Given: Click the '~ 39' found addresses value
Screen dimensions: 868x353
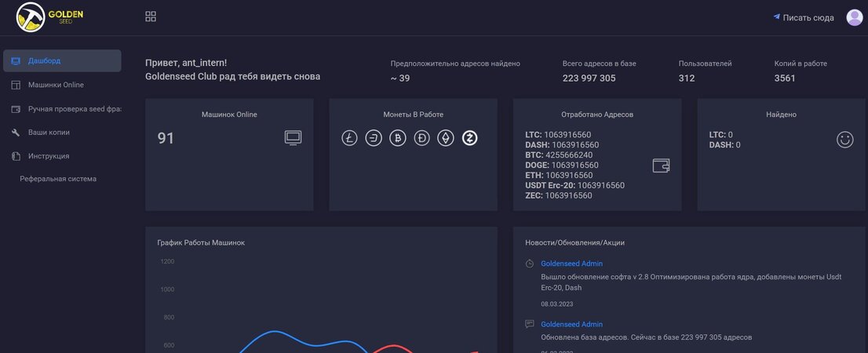Looking at the screenshot, I should [x=400, y=78].
